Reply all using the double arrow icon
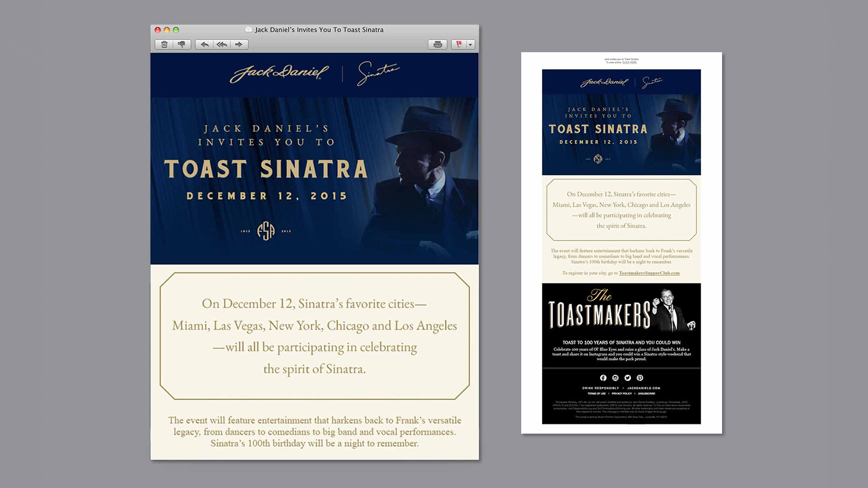 (222, 44)
